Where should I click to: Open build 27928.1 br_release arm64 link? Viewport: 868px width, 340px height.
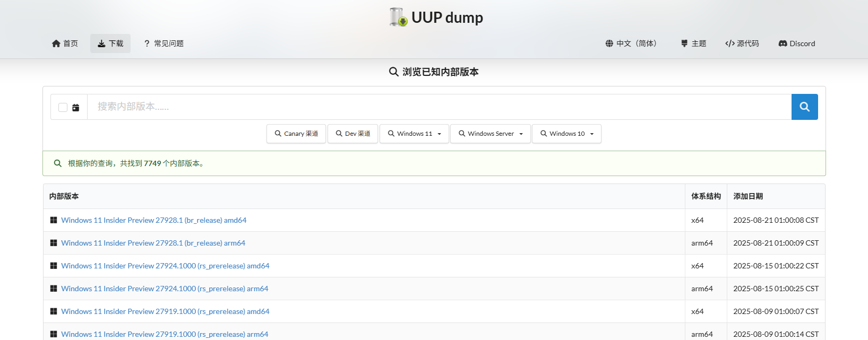[153, 243]
